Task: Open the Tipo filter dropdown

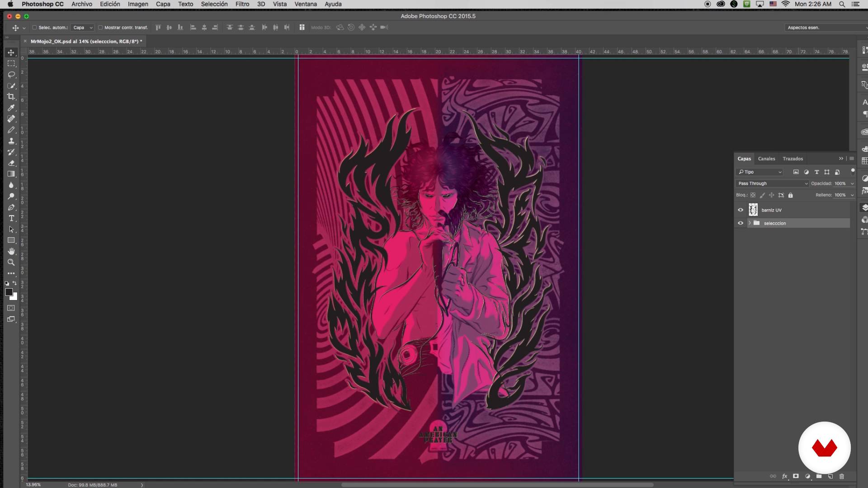Action: coord(759,172)
